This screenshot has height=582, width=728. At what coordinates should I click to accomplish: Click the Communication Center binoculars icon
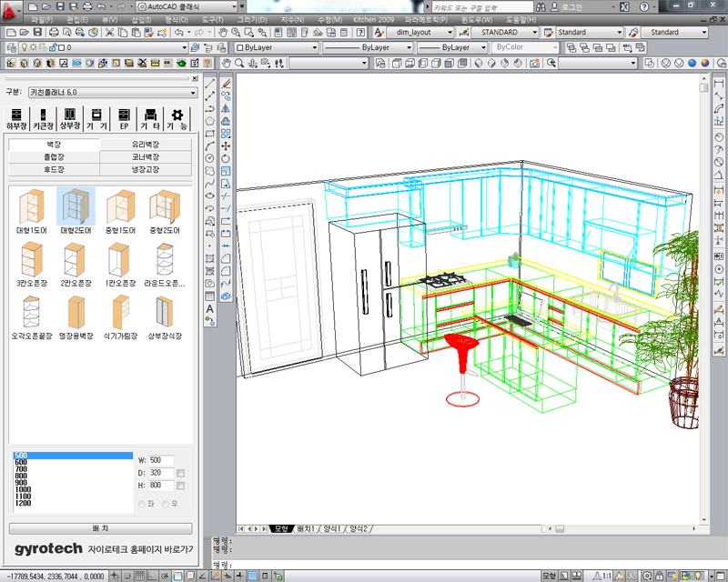(541, 7)
